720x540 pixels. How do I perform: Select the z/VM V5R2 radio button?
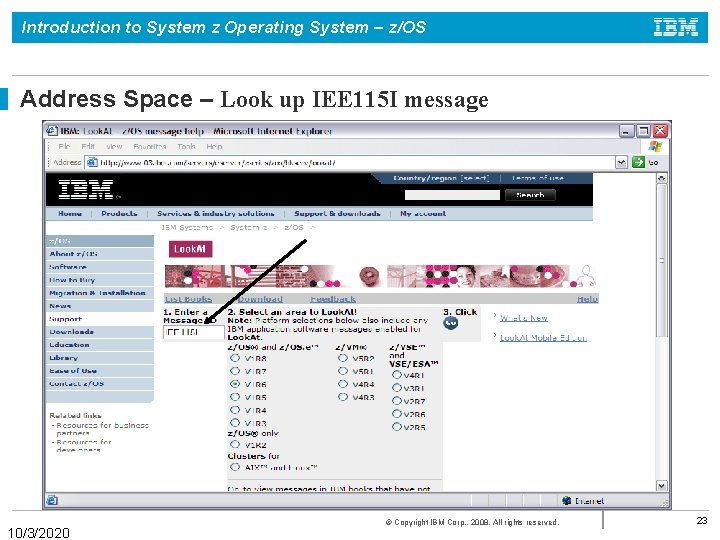point(343,358)
